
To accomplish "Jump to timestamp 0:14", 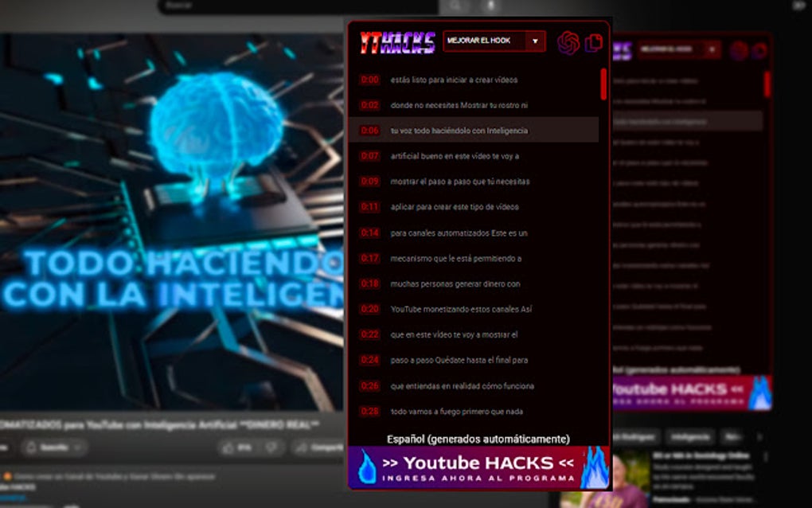I will tap(369, 233).
